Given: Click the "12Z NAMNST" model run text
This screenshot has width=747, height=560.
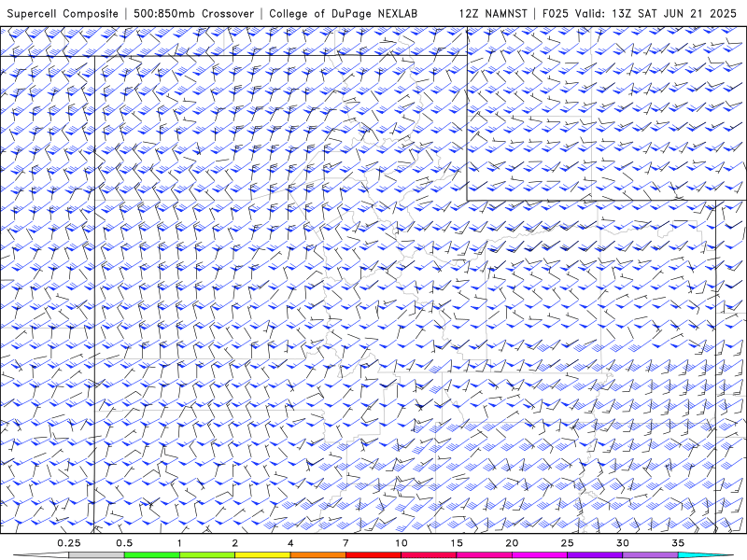Looking at the screenshot, I should pyautogui.click(x=493, y=13).
